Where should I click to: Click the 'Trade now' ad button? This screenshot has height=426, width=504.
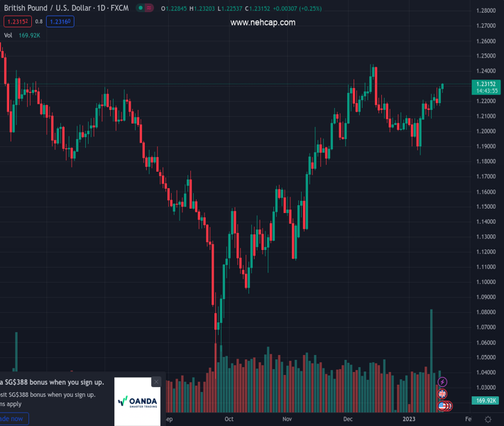[x=13, y=419]
